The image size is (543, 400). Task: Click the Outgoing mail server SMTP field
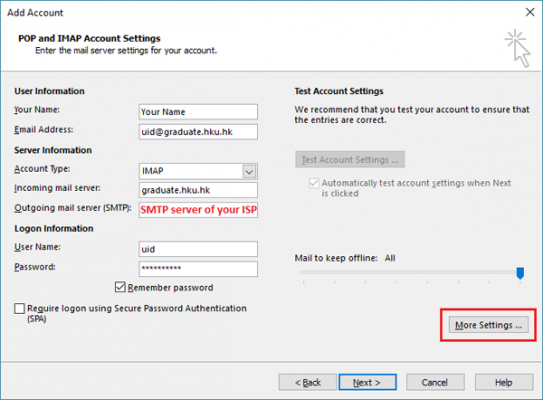pyautogui.click(x=198, y=210)
